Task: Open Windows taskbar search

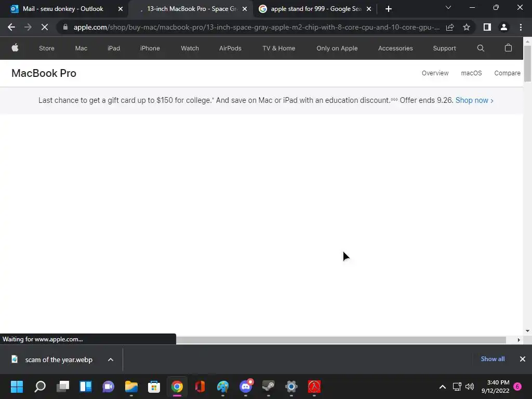Action: coord(40,387)
